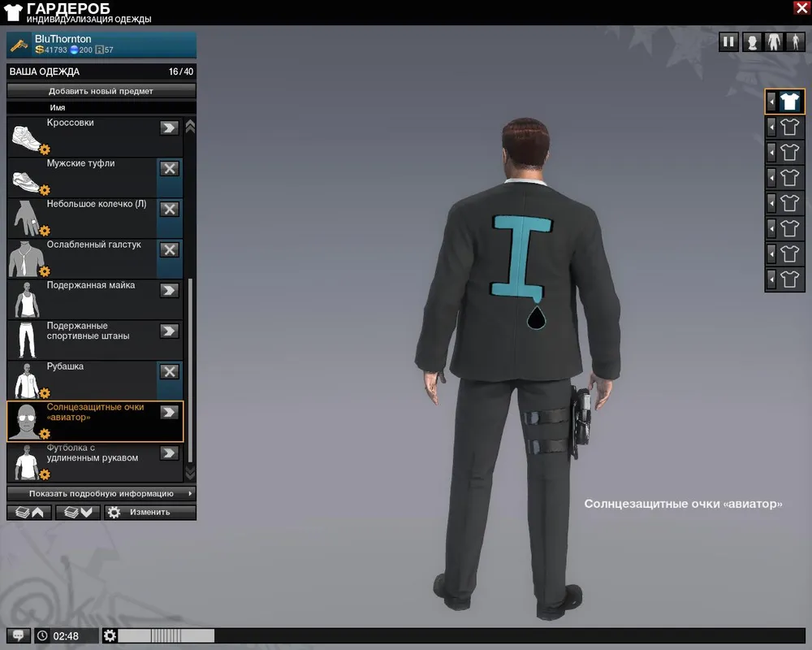Click gear badge on Футболка item
This screenshot has width=812, height=650.
click(45, 474)
